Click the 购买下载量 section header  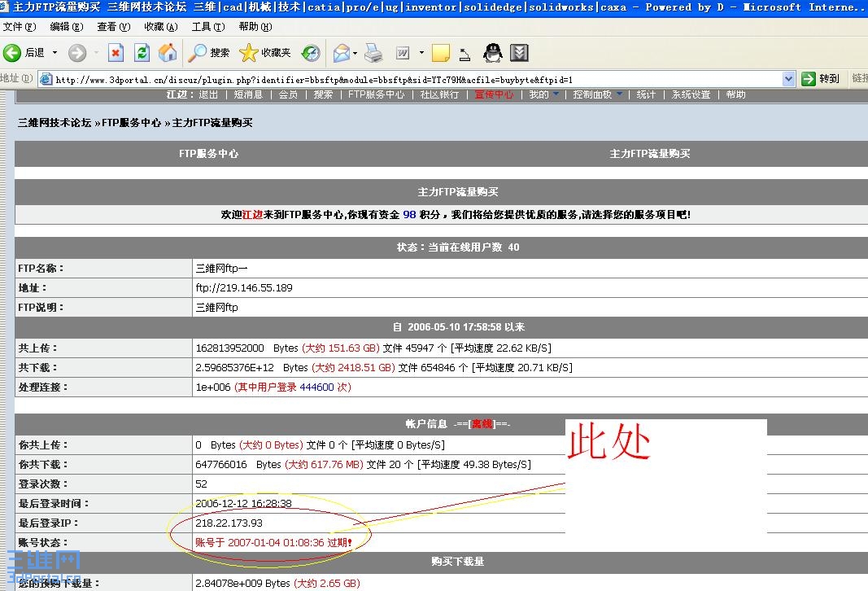click(458, 561)
